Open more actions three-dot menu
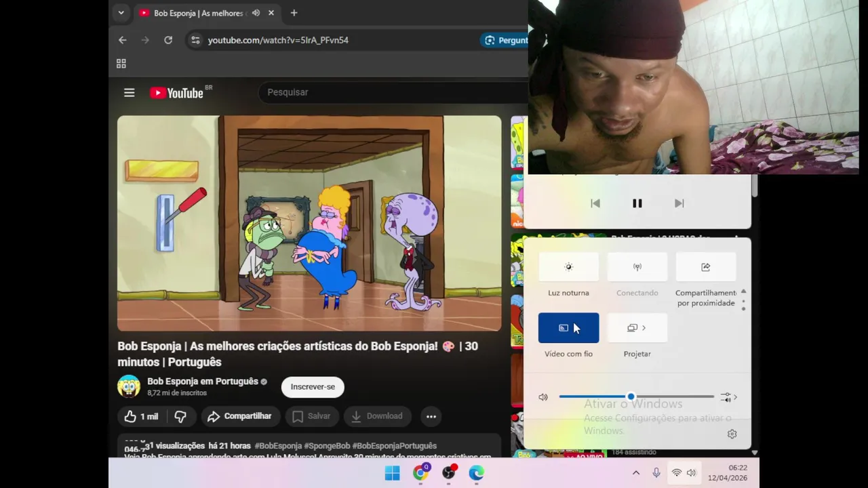The width and height of the screenshot is (868, 488). point(431,416)
